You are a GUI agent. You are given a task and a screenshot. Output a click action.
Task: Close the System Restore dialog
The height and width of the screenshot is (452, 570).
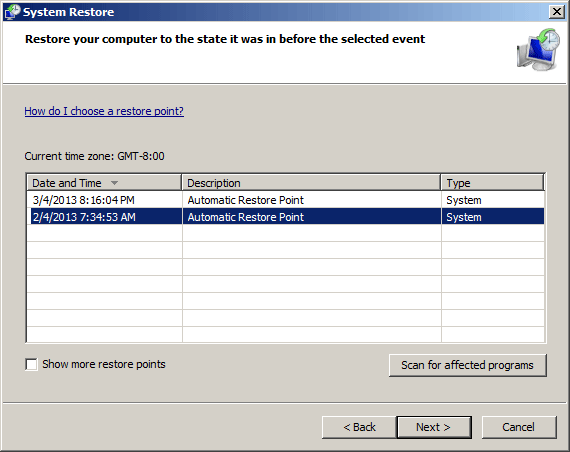(x=557, y=12)
